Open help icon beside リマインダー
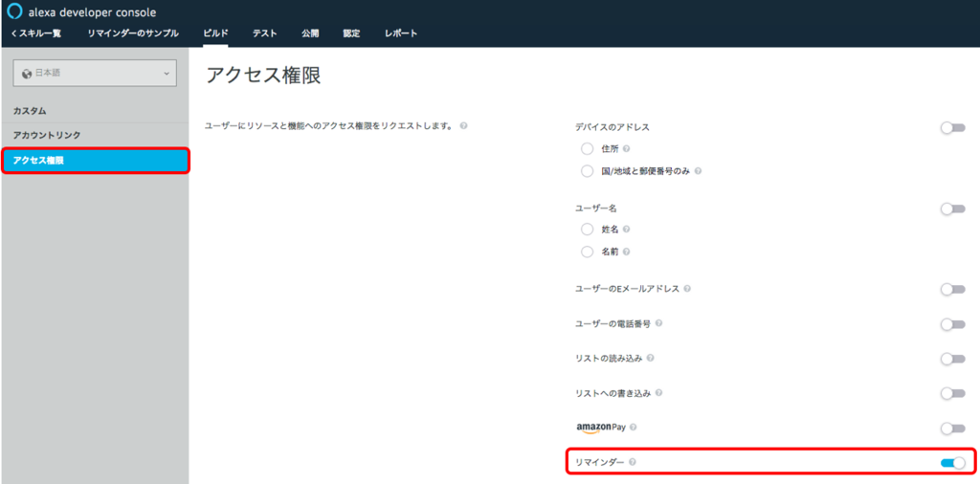 coord(633,462)
